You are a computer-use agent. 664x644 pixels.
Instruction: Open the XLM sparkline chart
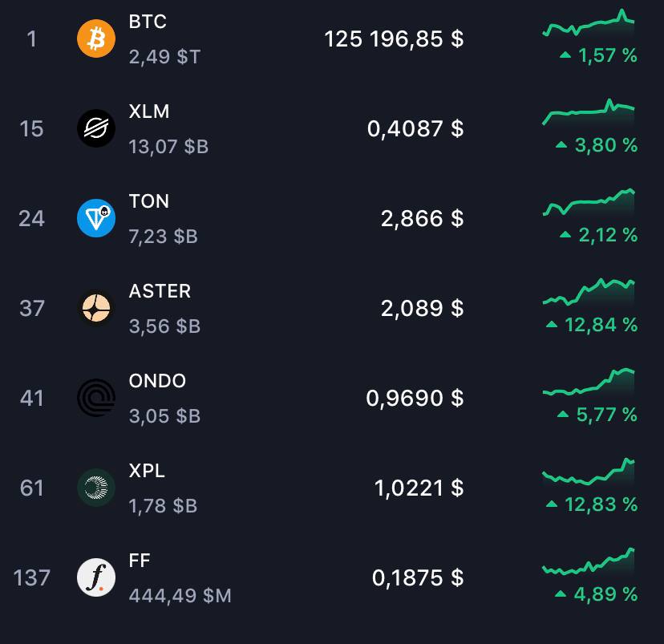589,112
